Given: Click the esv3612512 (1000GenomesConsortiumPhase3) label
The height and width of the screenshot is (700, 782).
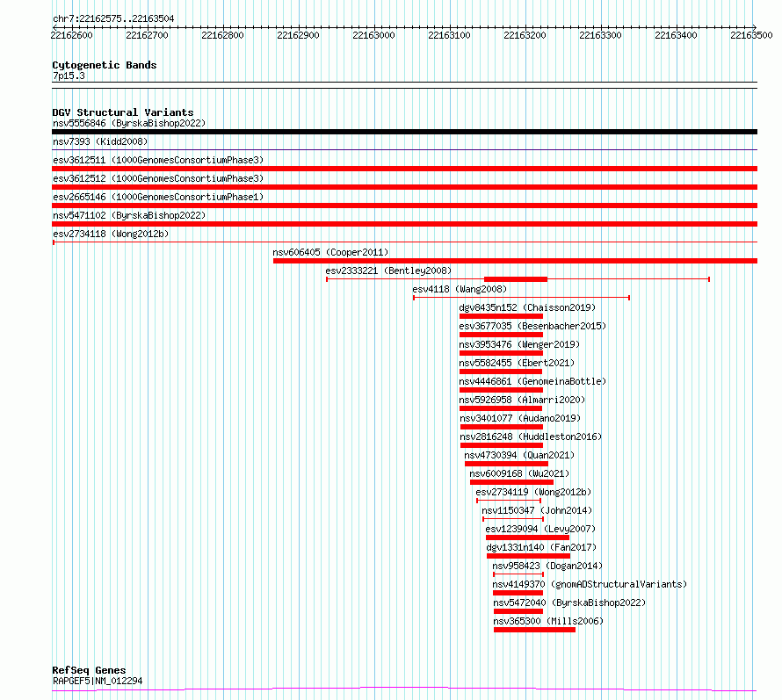Looking at the screenshot, I should (158, 178).
